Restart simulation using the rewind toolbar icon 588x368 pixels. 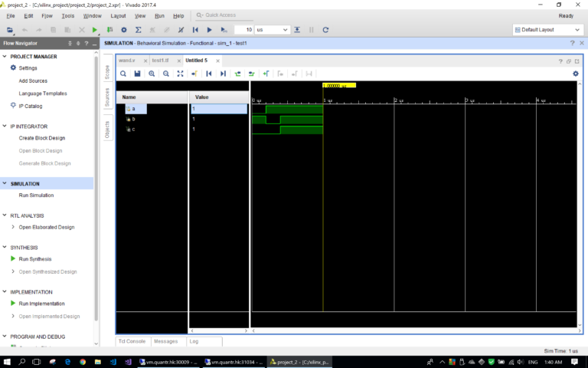(195, 30)
